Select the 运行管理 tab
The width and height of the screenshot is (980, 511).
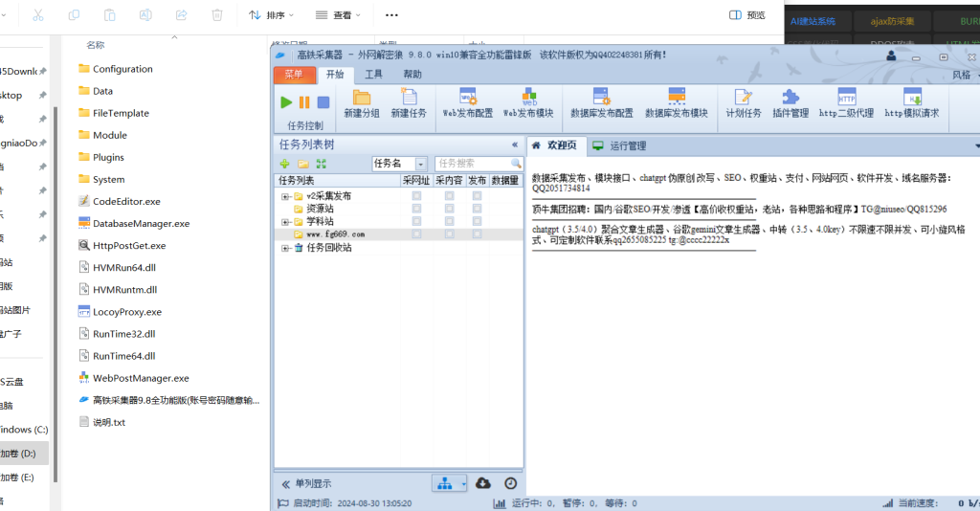620,145
